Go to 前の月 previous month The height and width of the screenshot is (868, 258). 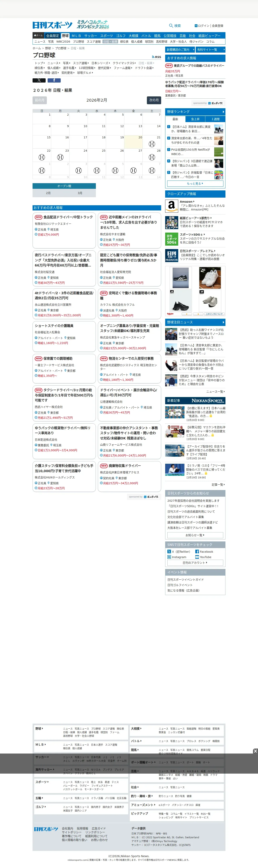click(x=39, y=100)
